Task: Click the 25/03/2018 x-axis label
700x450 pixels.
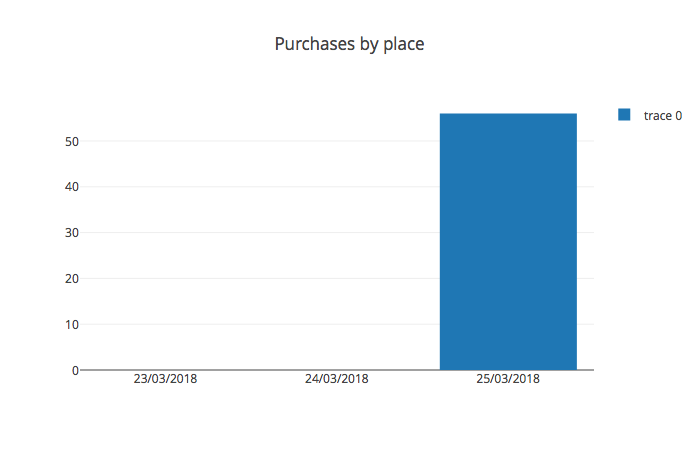Action: point(508,379)
